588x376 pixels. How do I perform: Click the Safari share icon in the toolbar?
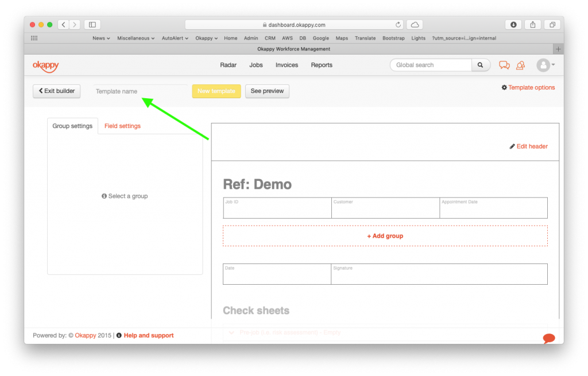[x=532, y=25]
